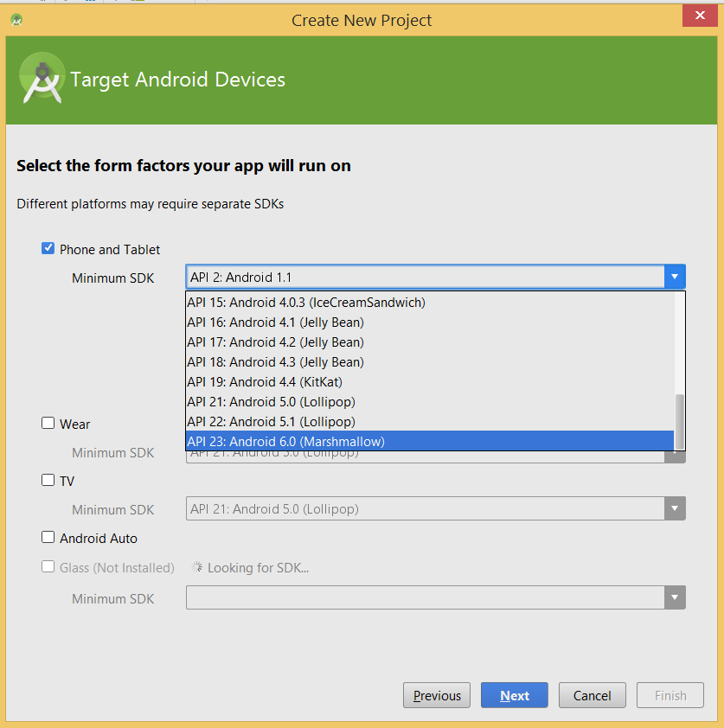Select API 15: Android 4.0.3 (IceCreamSandwich)
This screenshot has height=728, width=724.
(x=430, y=303)
